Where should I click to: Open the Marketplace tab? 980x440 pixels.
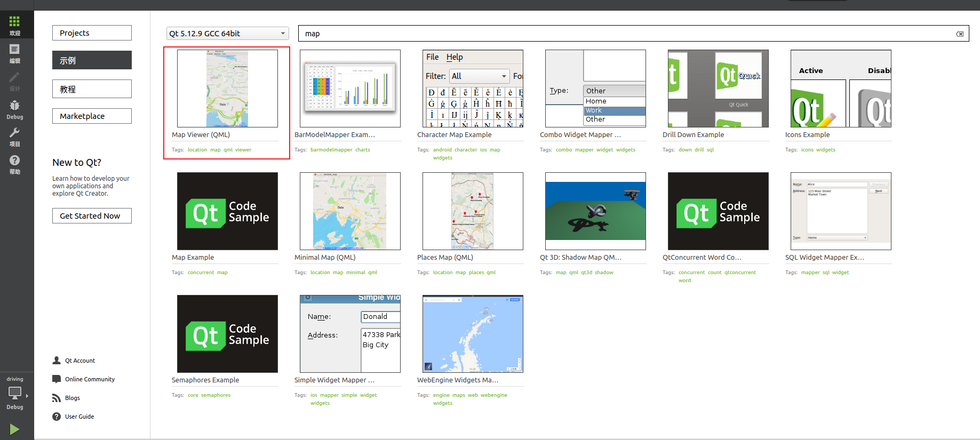click(x=92, y=116)
